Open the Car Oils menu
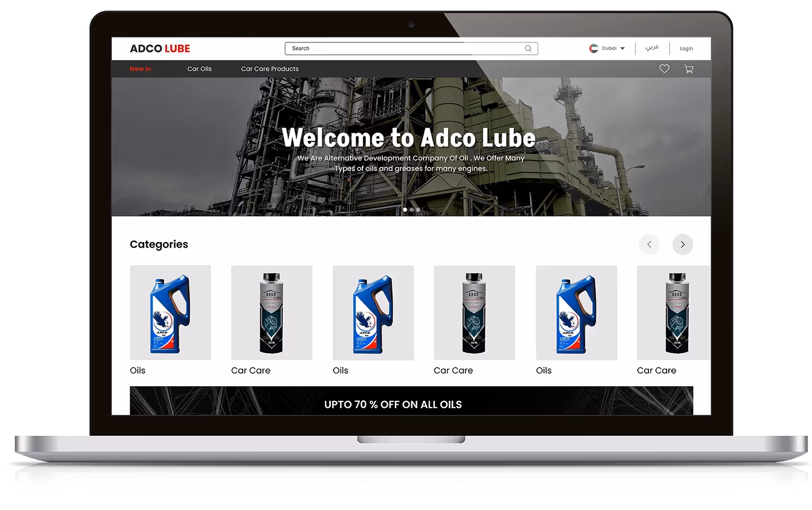 (x=200, y=69)
